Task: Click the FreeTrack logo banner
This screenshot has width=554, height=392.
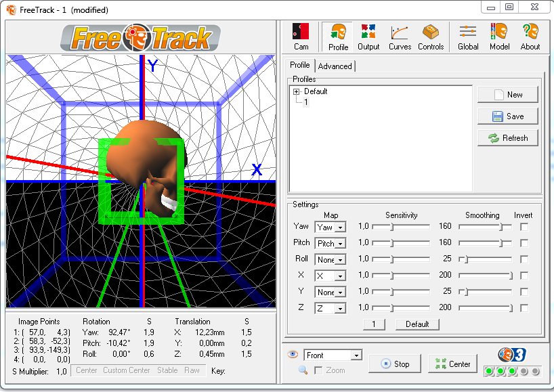Action: pos(141,37)
